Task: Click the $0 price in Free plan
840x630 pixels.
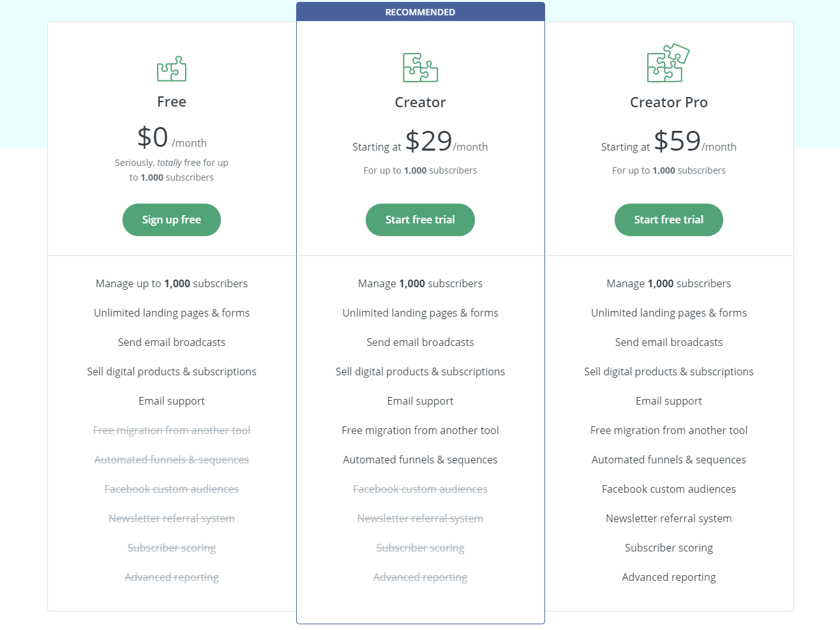Action: pyautogui.click(x=153, y=137)
